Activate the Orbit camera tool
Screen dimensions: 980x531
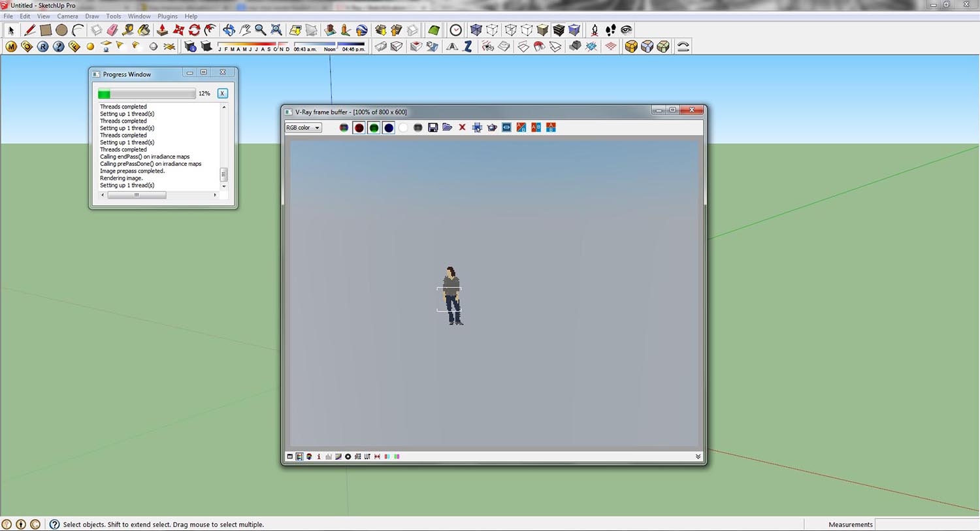point(229,30)
